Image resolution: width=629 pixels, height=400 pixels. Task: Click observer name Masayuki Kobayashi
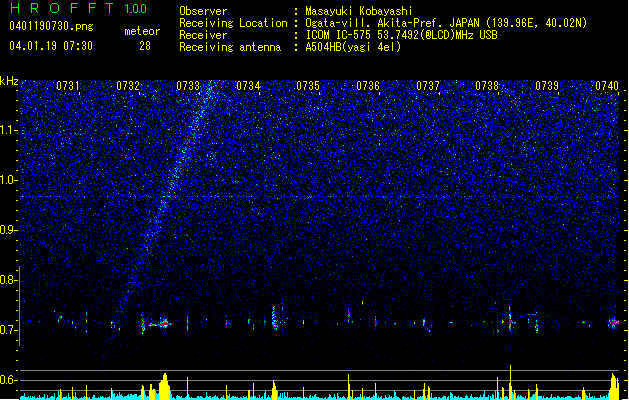pyautogui.click(x=359, y=11)
